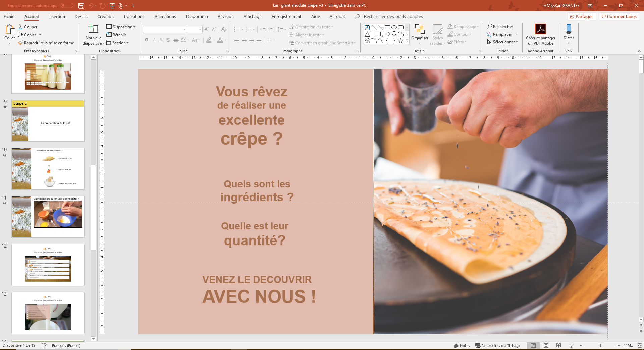Screen dimensions: 644x350
Task: Click Nouvelle diapositive icon
Action: (93, 29)
